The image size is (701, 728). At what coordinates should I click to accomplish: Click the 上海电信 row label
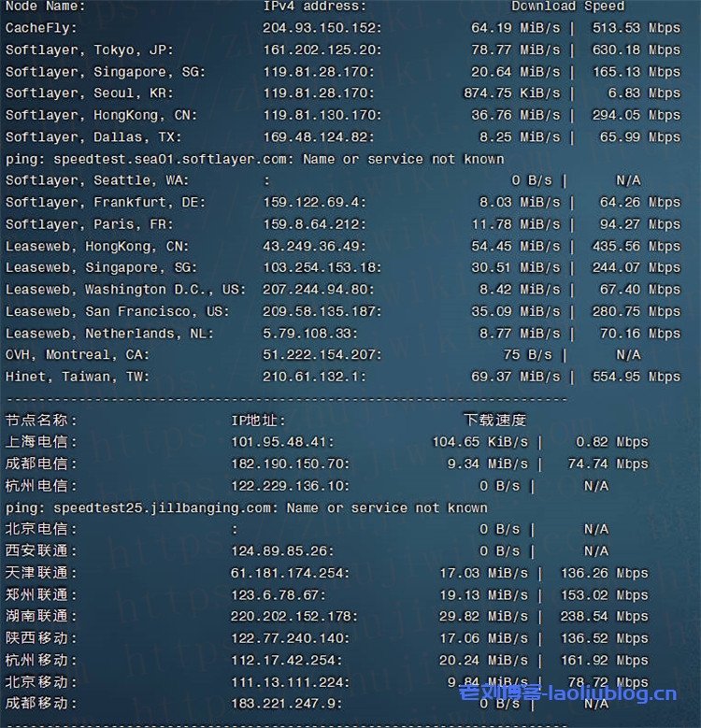(x=41, y=442)
